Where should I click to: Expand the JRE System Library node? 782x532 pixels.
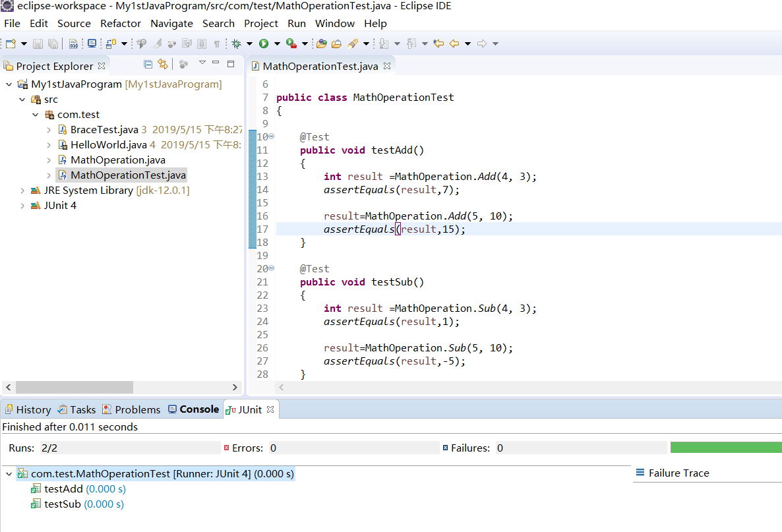point(22,191)
